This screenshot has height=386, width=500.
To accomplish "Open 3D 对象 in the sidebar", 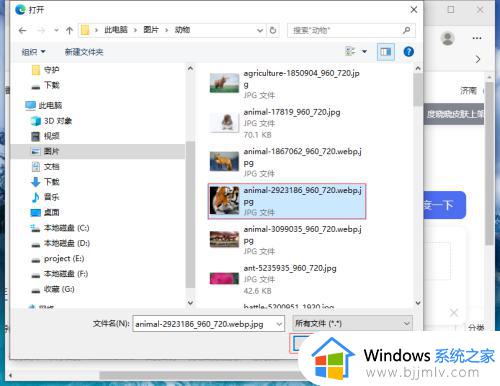I will pyautogui.click(x=51, y=121).
